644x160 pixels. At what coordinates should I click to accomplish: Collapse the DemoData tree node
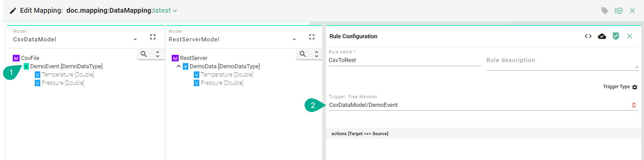(178, 66)
